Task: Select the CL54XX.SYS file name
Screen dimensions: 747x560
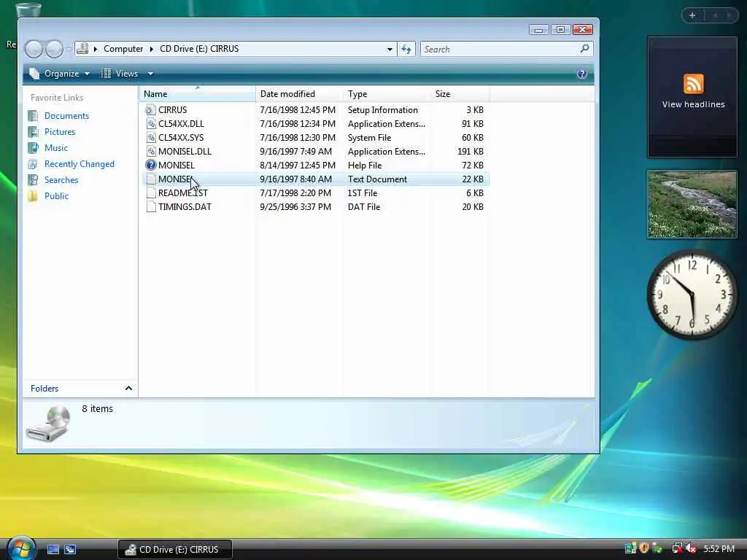Action: pyautogui.click(x=181, y=138)
